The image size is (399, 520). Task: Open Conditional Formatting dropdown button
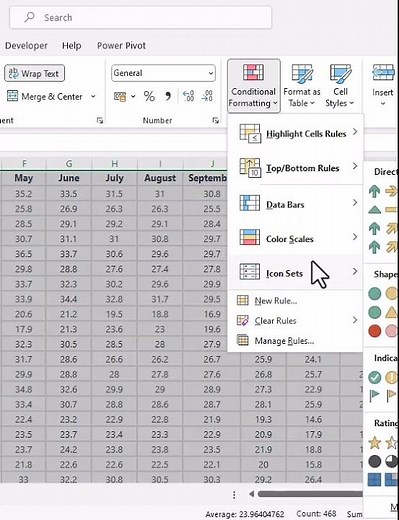(254, 86)
